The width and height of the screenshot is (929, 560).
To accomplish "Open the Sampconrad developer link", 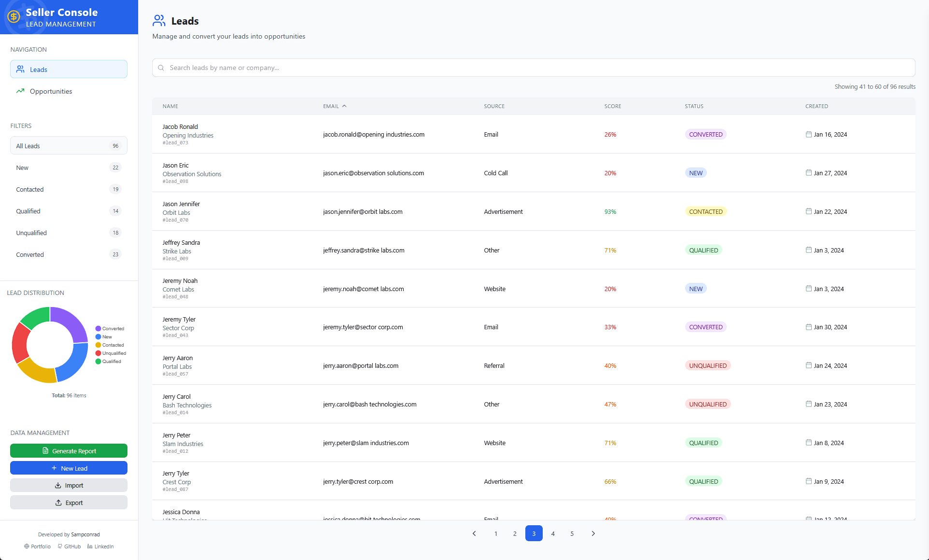I will click(x=85, y=534).
